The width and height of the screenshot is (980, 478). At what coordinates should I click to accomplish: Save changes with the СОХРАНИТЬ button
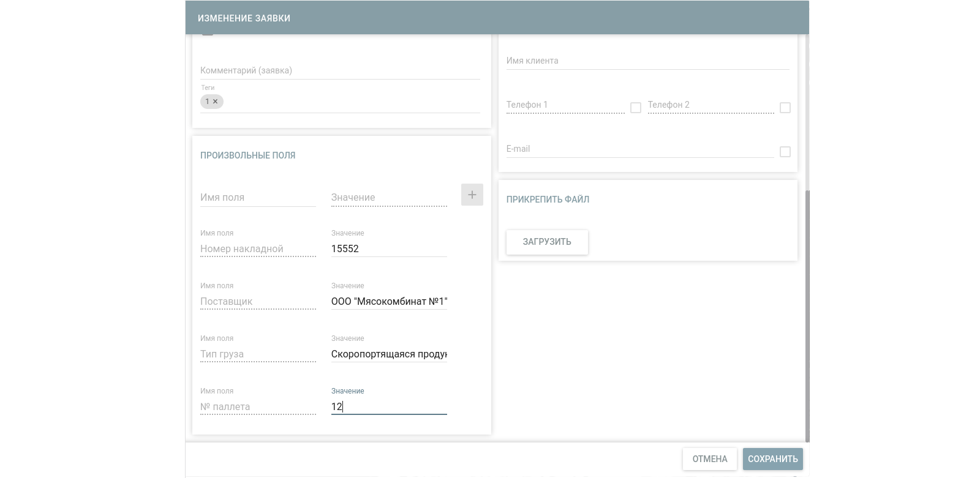click(772, 459)
